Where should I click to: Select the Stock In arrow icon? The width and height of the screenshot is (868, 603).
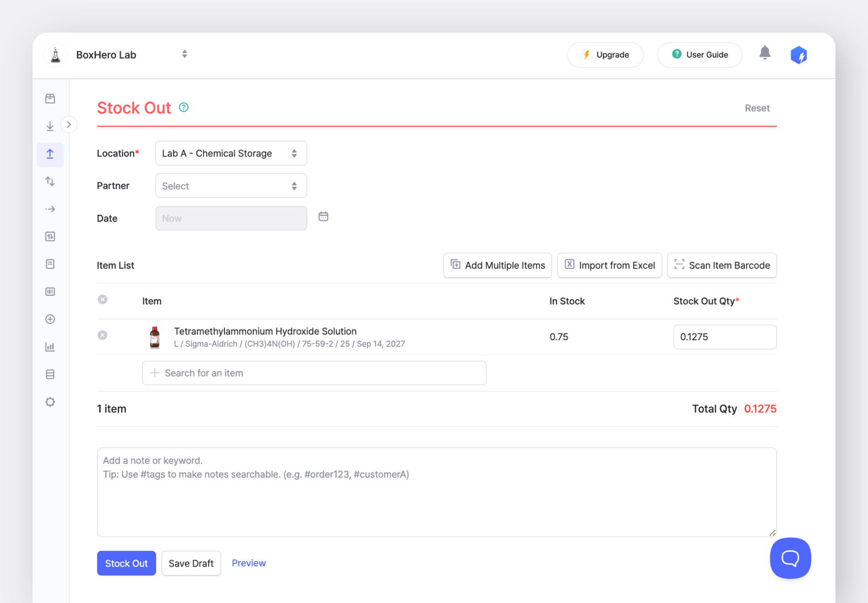[50, 126]
